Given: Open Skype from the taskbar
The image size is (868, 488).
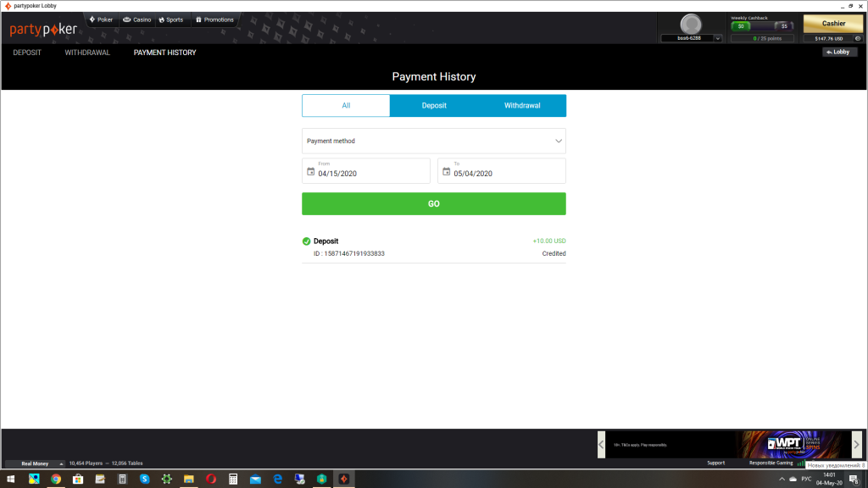Looking at the screenshot, I should click(144, 479).
